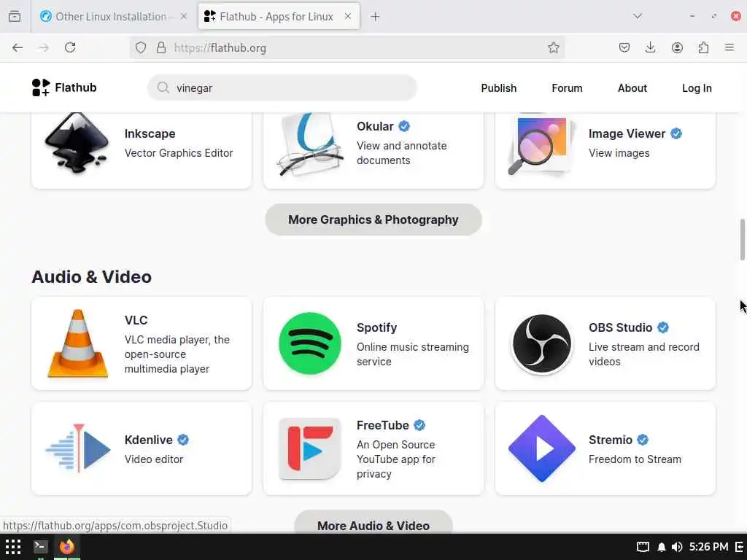Open the Forum menu item
The image size is (747, 560).
[x=567, y=88]
